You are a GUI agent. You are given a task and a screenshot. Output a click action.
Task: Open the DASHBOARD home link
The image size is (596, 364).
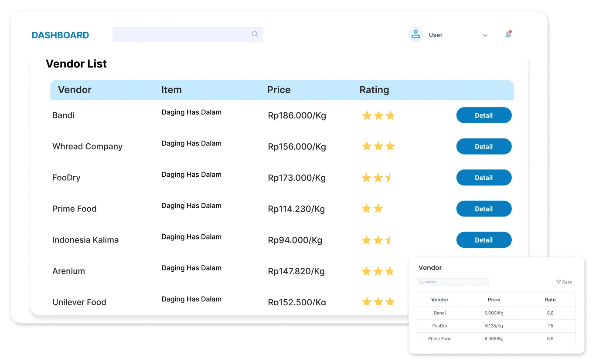coord(60,35)
